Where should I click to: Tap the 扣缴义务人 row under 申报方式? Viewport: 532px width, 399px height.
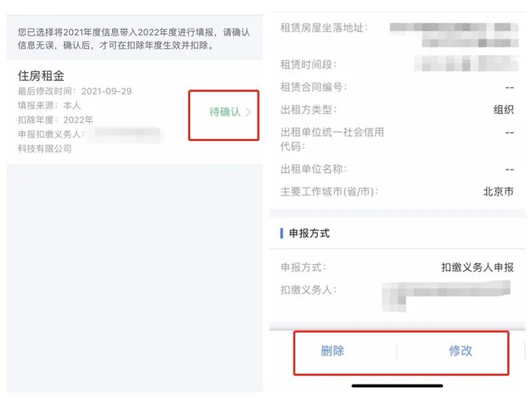[x=397, y=291]
